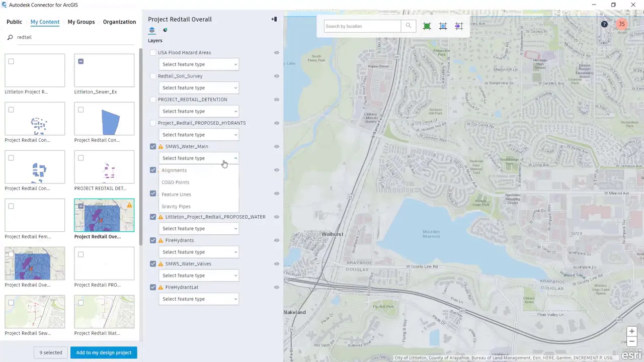Check the Redtail_Soil_Survey checkbox
644x362 pixels.
click(153, 76)
